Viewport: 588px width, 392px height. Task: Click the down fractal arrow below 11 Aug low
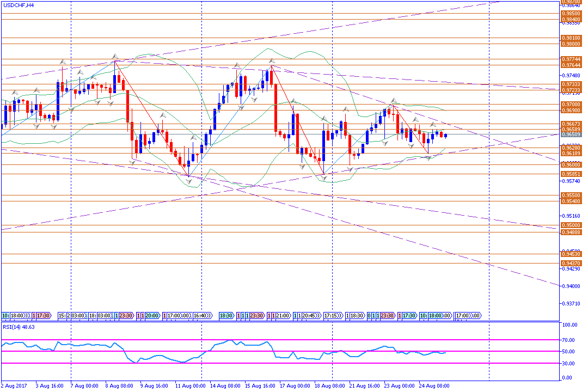point(188,180)
